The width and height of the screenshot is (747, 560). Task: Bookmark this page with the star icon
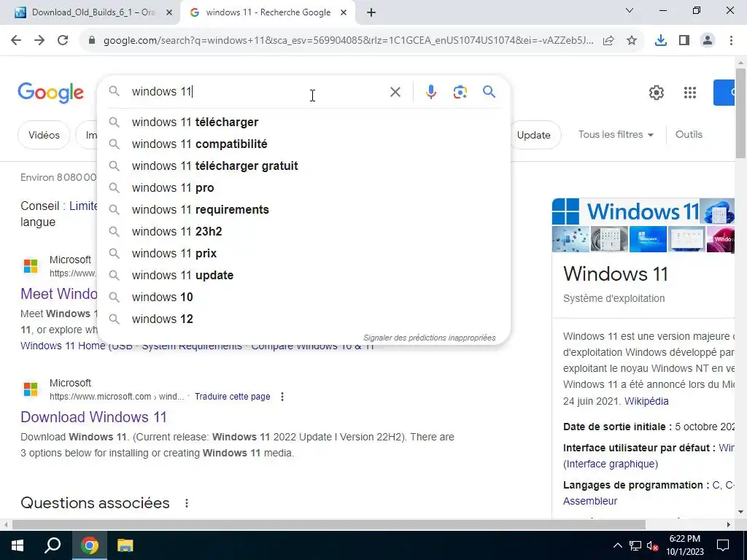pos(632,41)
